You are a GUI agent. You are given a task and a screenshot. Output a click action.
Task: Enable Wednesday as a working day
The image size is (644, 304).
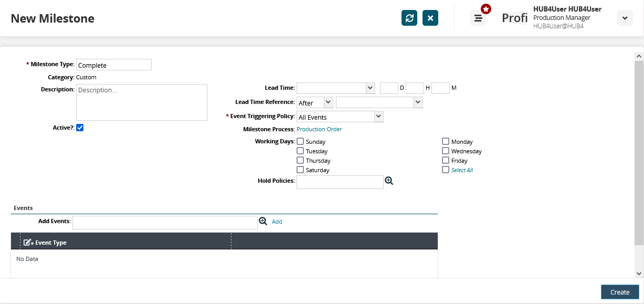pos(446,151)
